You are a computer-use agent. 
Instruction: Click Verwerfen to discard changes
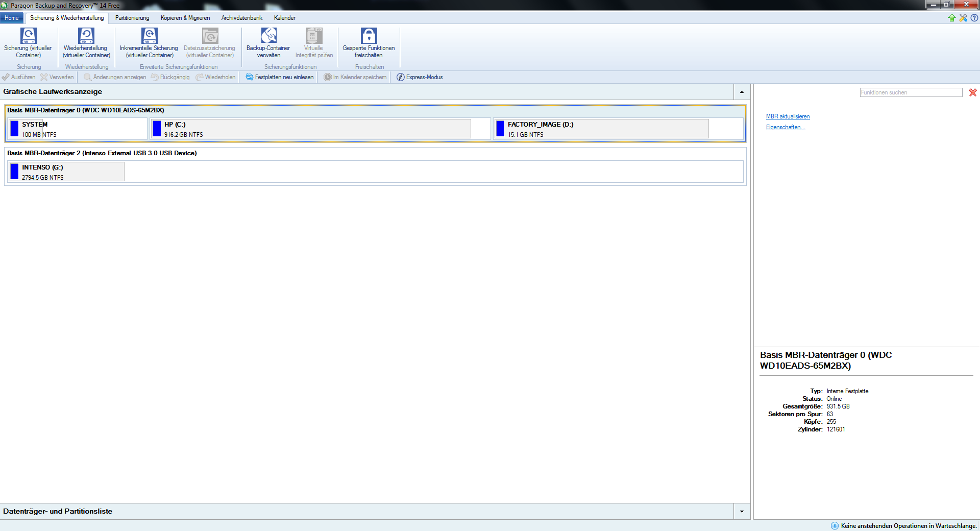click(x=57, y=77)
